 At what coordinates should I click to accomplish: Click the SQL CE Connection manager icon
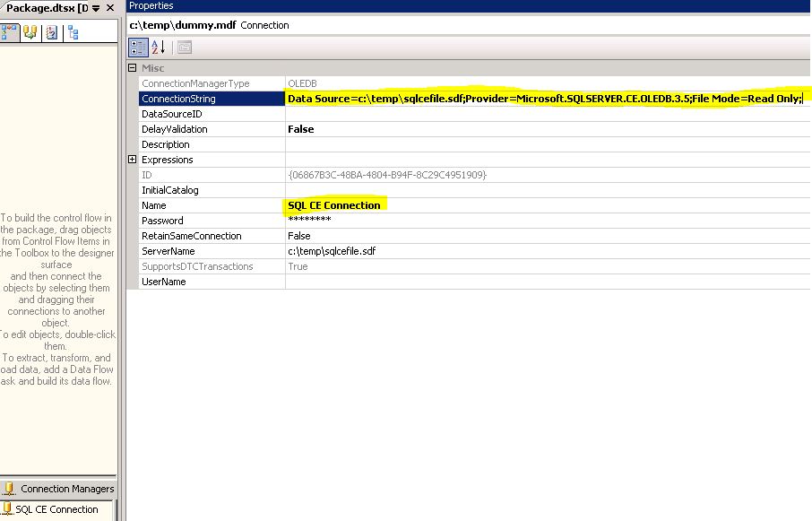9,509
